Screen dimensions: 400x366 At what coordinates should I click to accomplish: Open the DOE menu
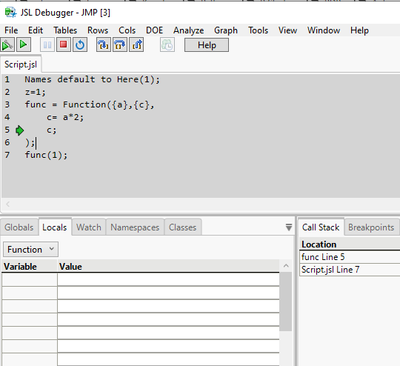point(154,30)
